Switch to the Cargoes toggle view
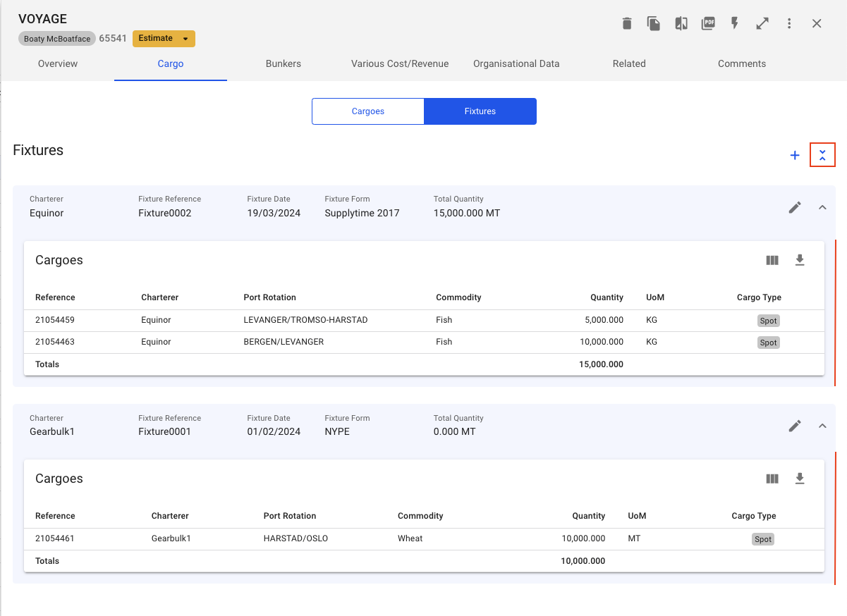Image resolution: width=847 pixels, height=616 pixels. [368, 111]
